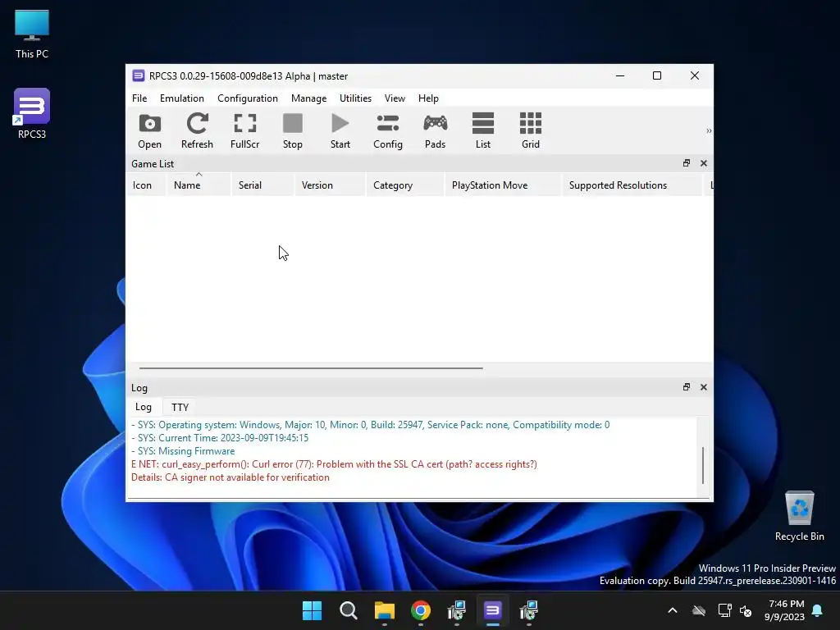Open the Help menu
This screenshot has width=840, height=630.
(428, 98)
